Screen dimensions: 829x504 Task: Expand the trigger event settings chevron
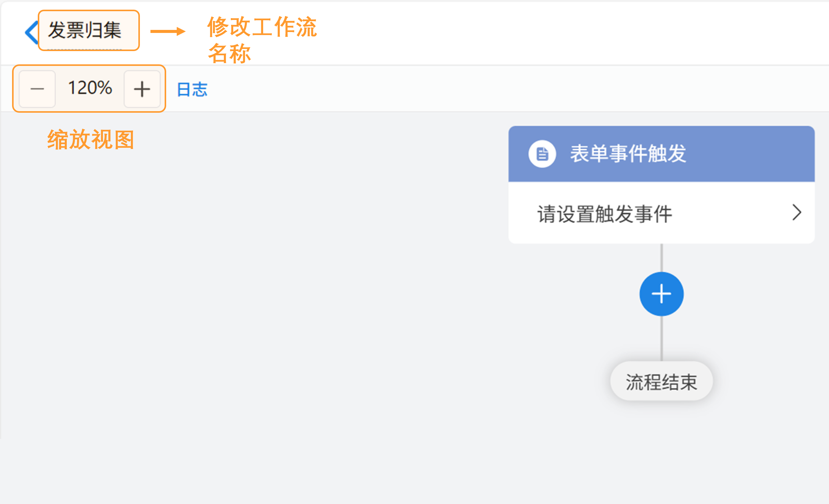(x=796, y=213)
